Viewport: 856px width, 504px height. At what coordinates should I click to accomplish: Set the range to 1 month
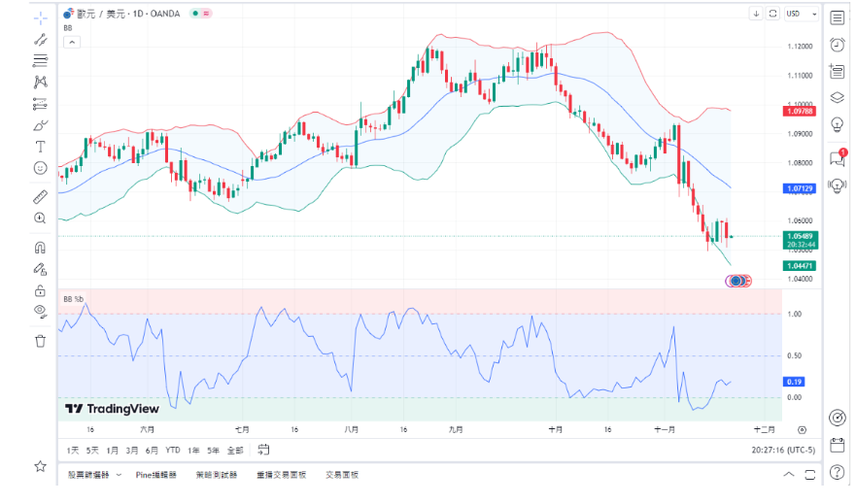[113, 451]
